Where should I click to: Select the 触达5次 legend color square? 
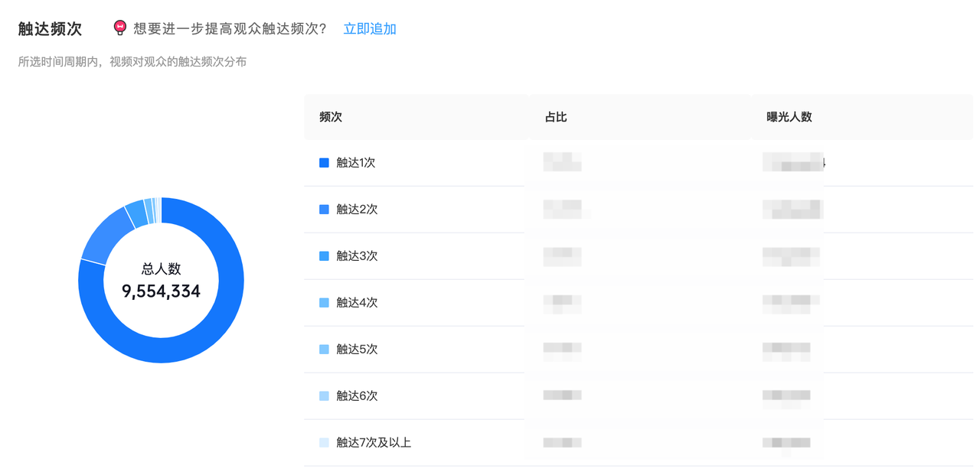[324, 350]
